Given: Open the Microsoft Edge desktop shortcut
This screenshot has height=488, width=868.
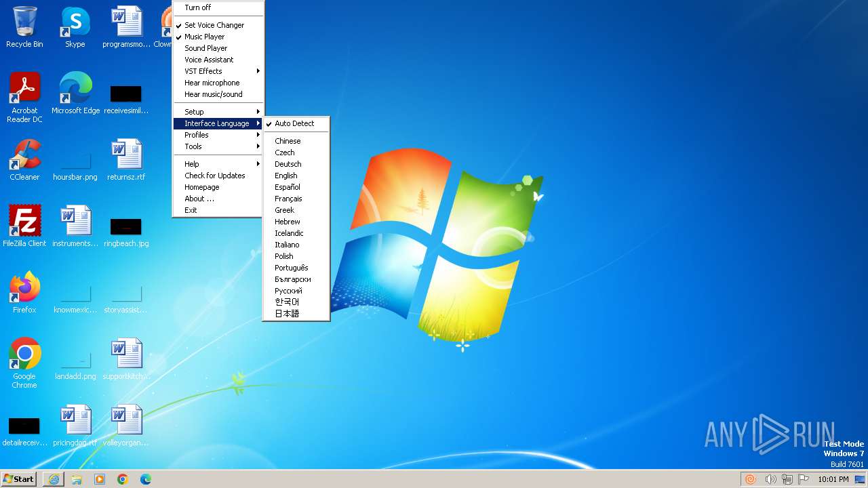Looking at the screenshot, I should (x=75, y=93).
